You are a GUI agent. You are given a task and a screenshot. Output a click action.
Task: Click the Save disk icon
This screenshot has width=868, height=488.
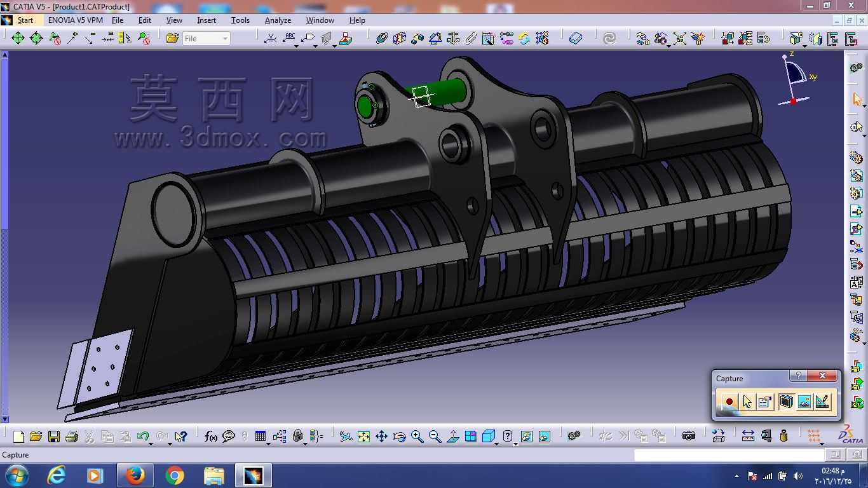(x=54, y=437)
